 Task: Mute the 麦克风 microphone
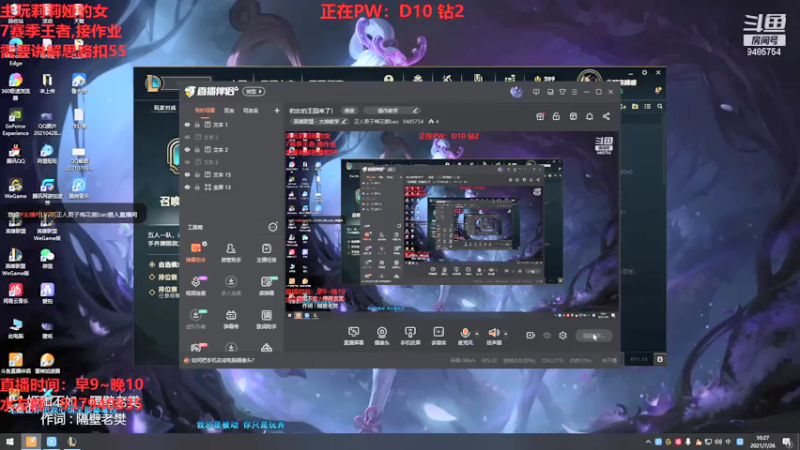(464, 336)
